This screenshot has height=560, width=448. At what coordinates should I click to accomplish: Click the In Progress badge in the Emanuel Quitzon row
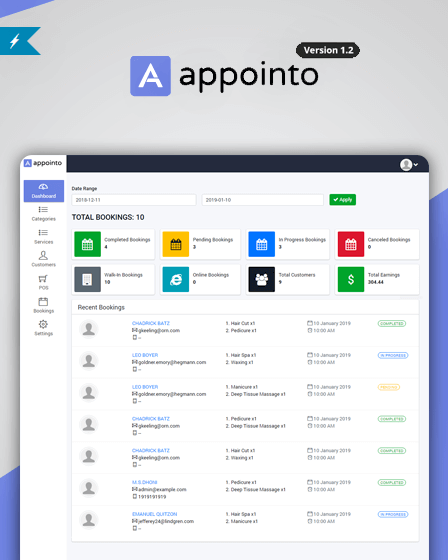coord(393,514)
